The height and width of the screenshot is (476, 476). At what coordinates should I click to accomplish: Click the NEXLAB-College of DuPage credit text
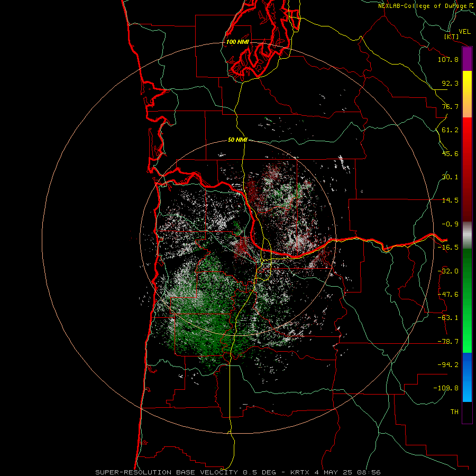427,6
